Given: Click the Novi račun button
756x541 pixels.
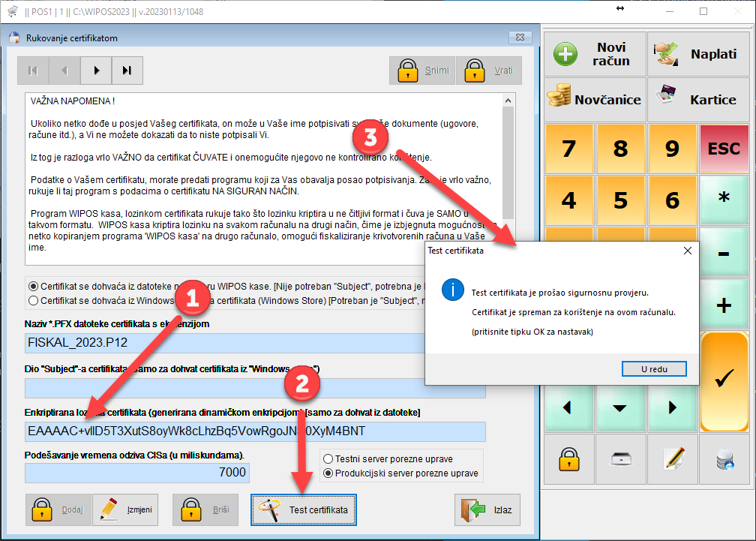Looking at the screenshot, I should [595, 54].
